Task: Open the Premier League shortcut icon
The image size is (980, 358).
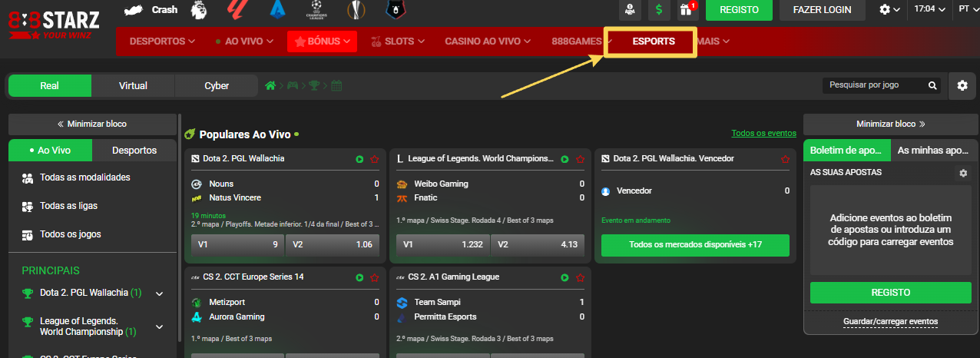Action: [x=198, y=9]
